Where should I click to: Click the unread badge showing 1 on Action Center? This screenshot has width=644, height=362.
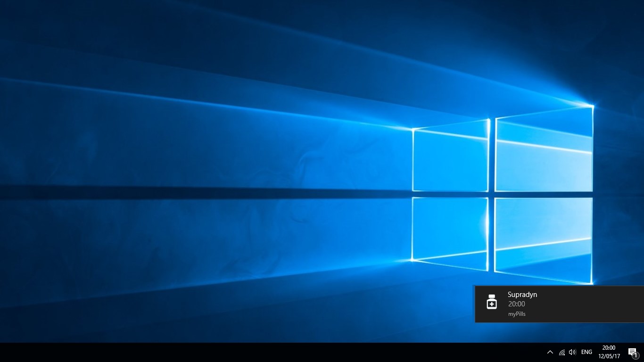coord(636,355)
